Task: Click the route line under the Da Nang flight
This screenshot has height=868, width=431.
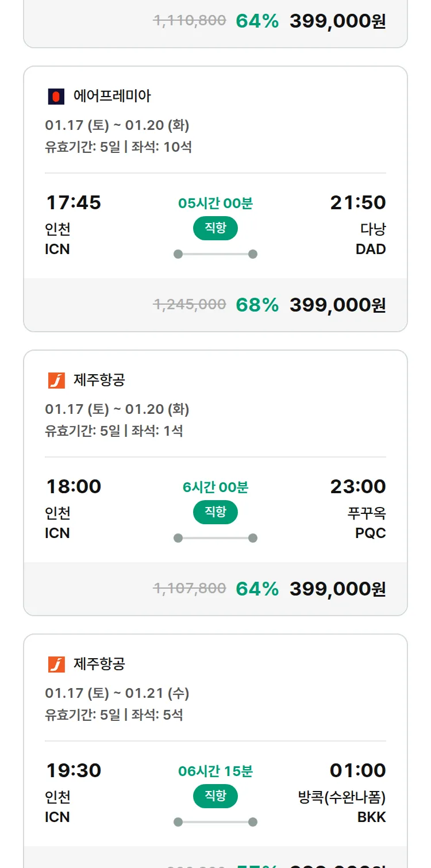Action: point(215,254)
